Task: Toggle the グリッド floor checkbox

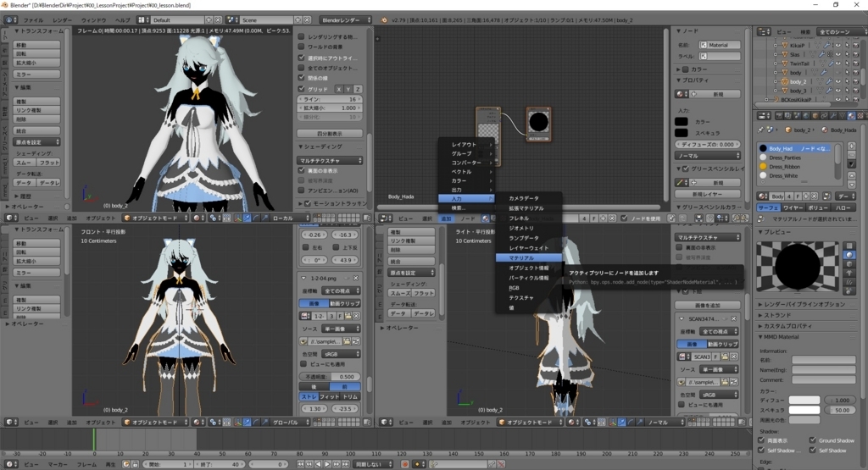Action: pyautogui.click(x=302, y=89)
